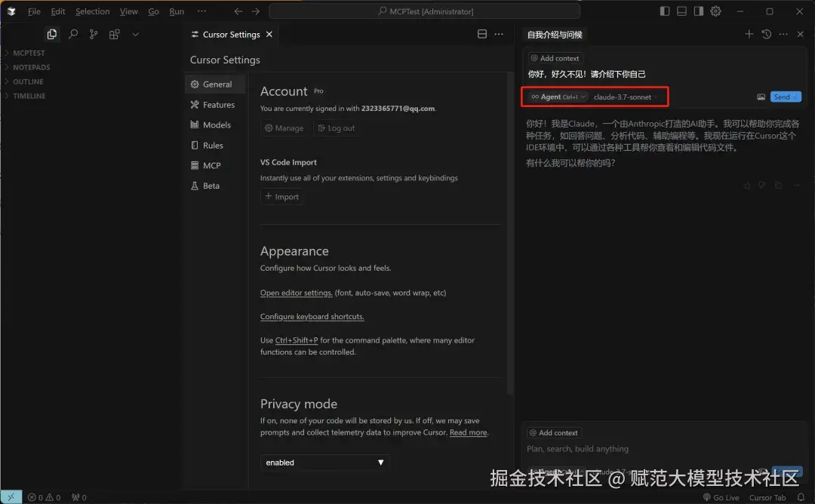Open the claude-3.7-sonnet model dropdown
This screenshot has width=815, height=504.
tap(626, 97)
